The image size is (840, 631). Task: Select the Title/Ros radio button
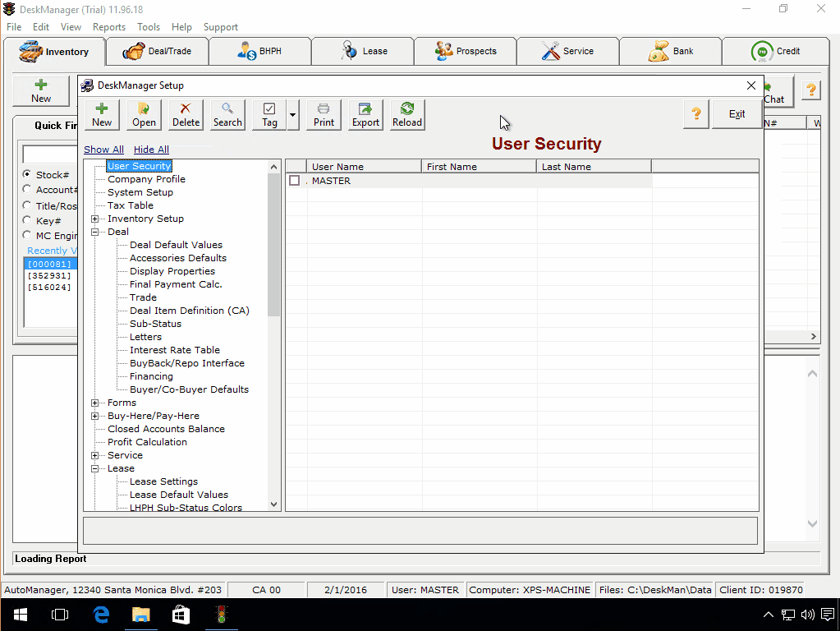click(27, 205)
